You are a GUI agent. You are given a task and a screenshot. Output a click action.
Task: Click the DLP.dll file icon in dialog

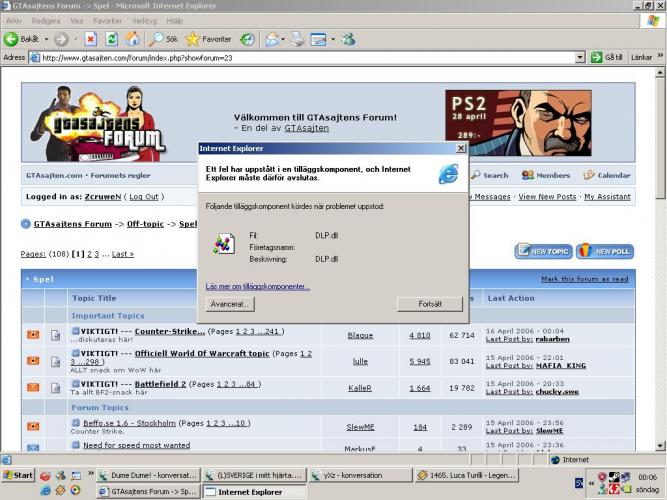[224, 244]
